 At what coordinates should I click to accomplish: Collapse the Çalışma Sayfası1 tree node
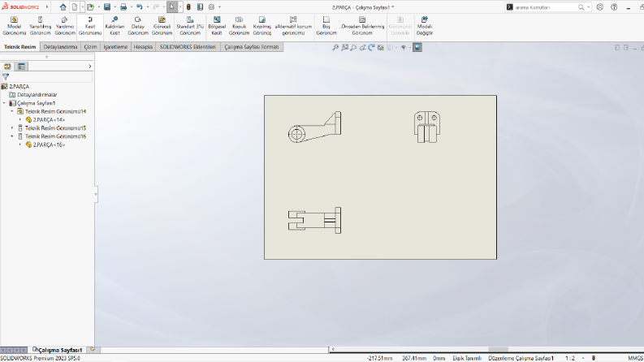pyautogui.click(x=4, y=103)
